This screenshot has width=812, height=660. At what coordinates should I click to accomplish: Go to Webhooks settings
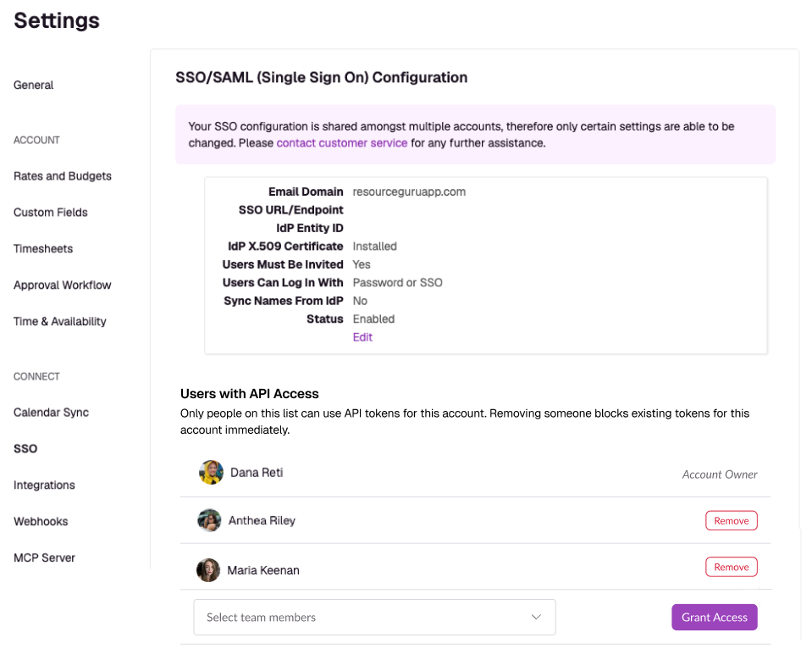point(41,521)
